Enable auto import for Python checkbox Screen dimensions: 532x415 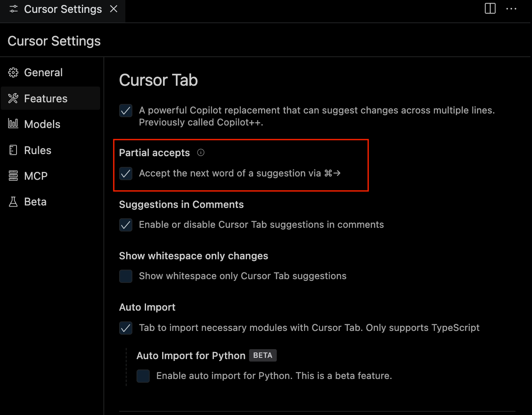click(x=143, y=376)
